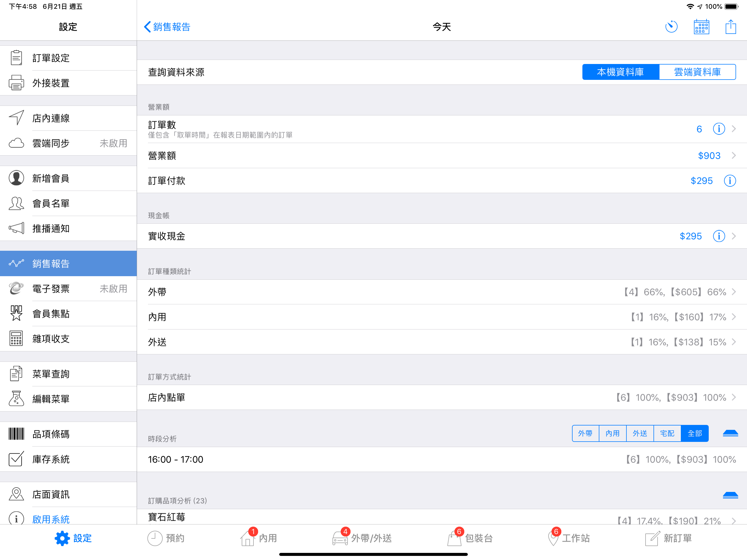Filter time analysis by 內用
The width and height of the screenshot is (747, 560).
click(x=612, y=433)
